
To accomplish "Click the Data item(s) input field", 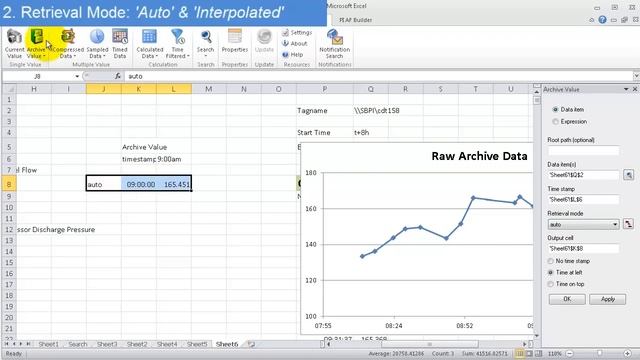I will [583, 175].
